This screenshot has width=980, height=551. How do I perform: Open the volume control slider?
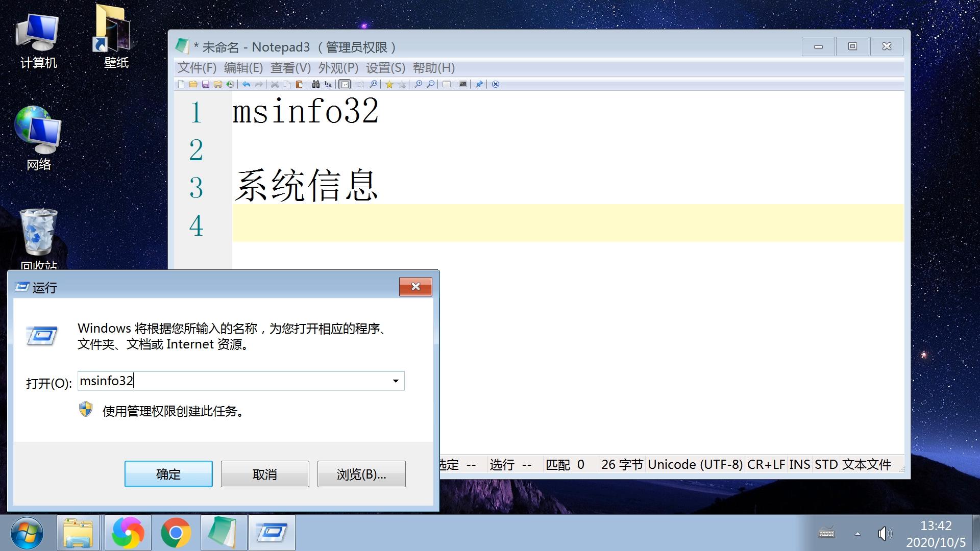coord(885,534)
